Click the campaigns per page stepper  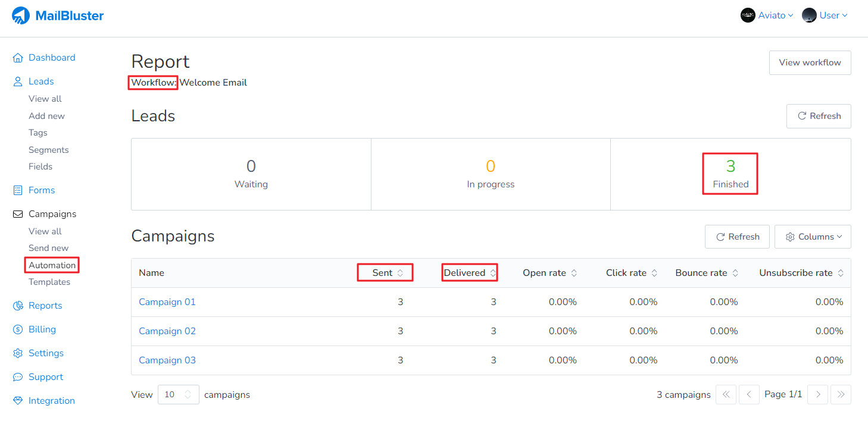188,394
